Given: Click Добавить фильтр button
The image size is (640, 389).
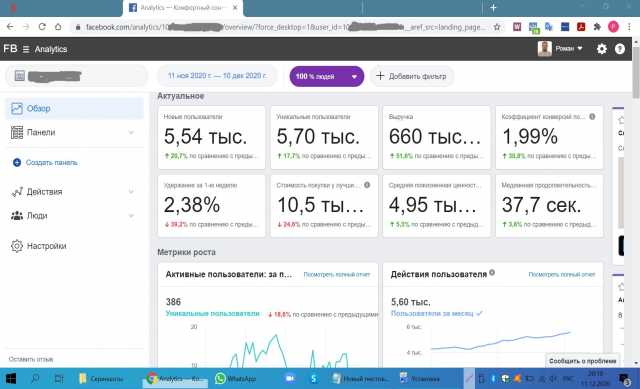Looking at the screenshot, I should click(x=411, y=76).
